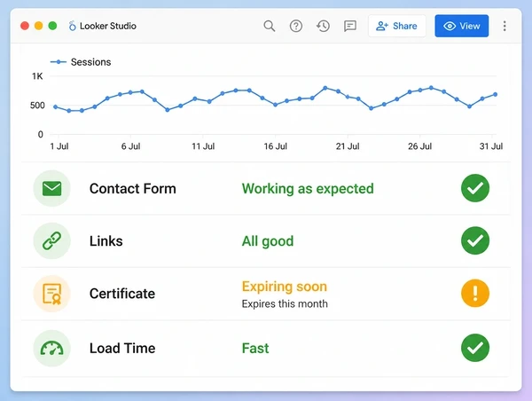
Task: Select the "Fast" status text
Action: pos(255,349)
